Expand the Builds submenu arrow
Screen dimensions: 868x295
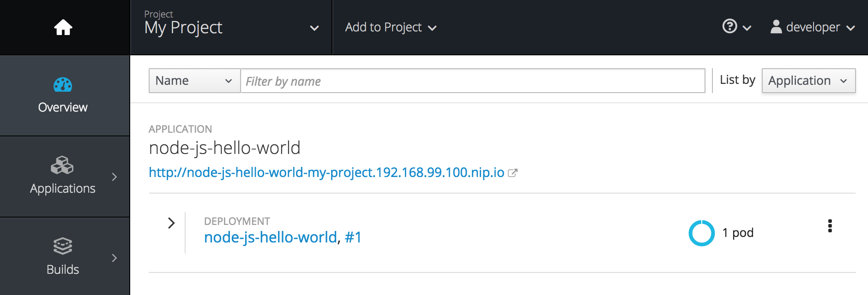point(115,258)
